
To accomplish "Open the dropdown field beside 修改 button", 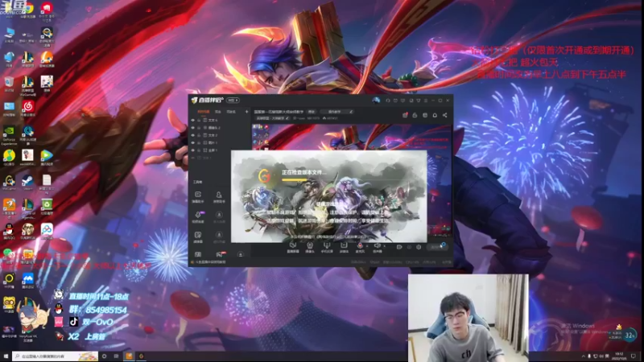I will pos(336,112).
